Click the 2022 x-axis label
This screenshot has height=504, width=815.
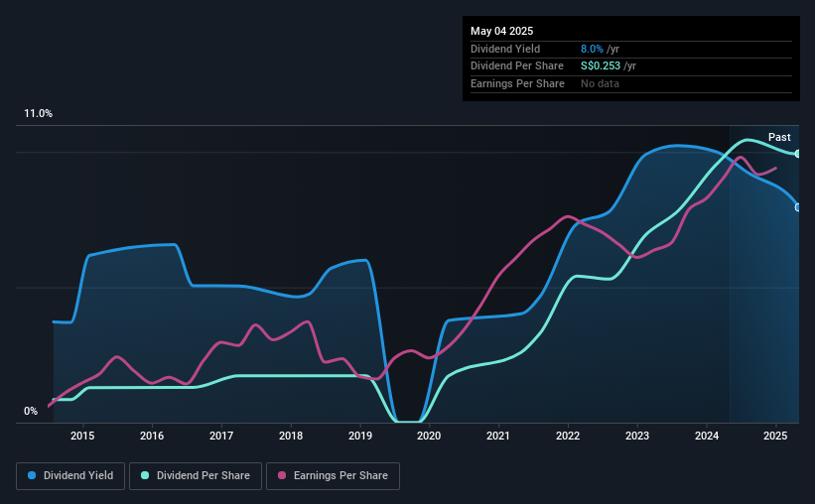coord(568,436)
